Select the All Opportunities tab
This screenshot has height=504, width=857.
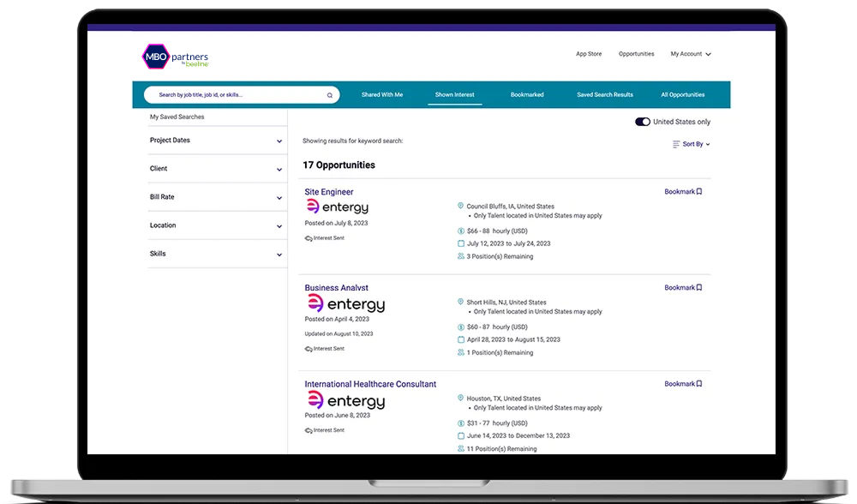point(682,95)
